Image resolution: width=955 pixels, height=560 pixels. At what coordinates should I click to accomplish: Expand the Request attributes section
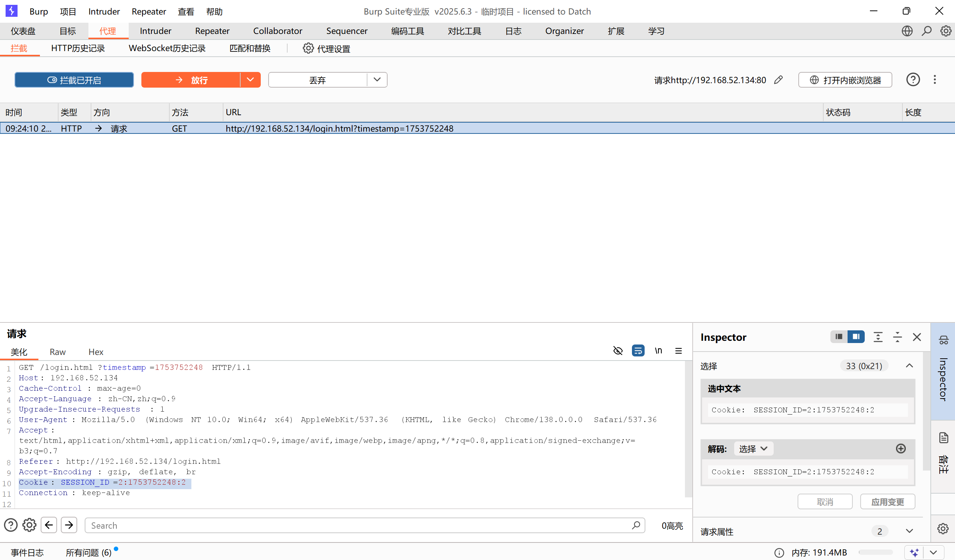909,531
